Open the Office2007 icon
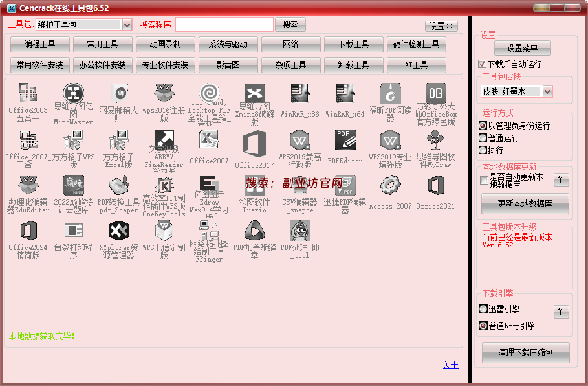The width and height of the screenshot is (588, 386). pos(209,140)
